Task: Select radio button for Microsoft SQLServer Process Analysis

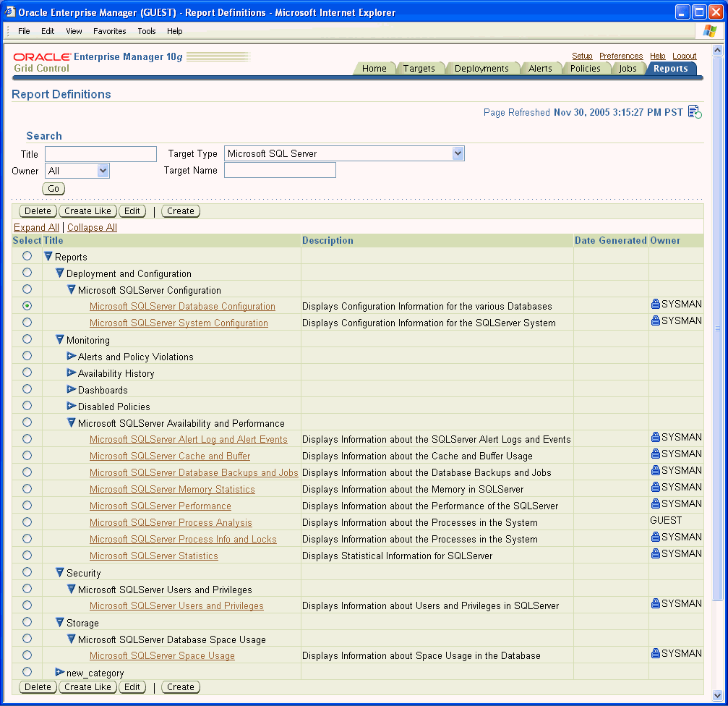Action: click(x=27, y=522)
